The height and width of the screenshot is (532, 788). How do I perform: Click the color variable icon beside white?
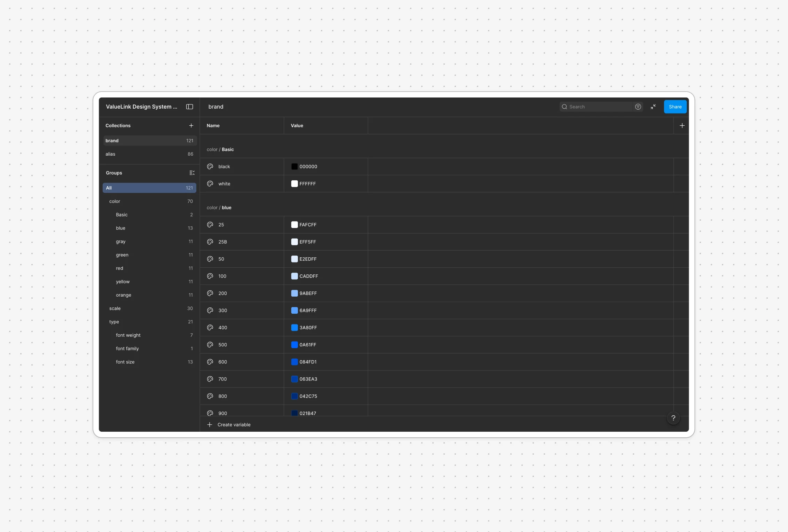click(x=210, y=183)
